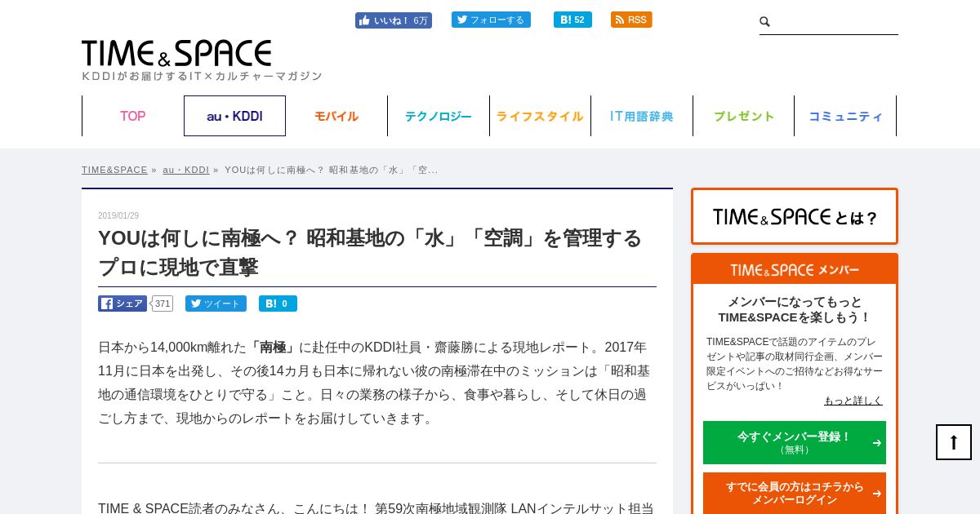The image size is (980, 514).
Task: Click the search magnifier icon
Action: 765,22
